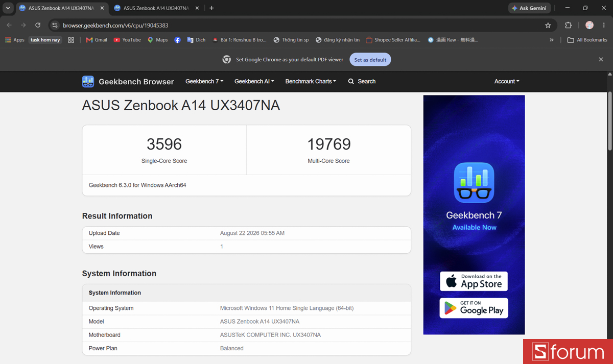Screen dimensions: 613x364
Task: Click Download on the App Store badge
Action: (x=474, y=281)
